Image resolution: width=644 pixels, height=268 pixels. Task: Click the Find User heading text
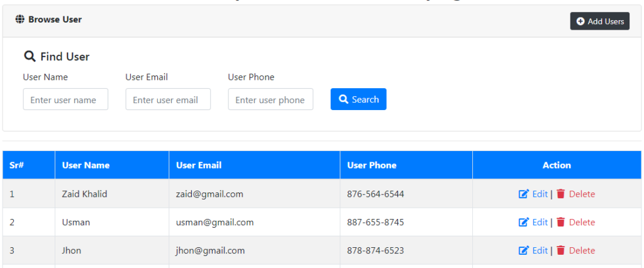[x=65, y=57]
